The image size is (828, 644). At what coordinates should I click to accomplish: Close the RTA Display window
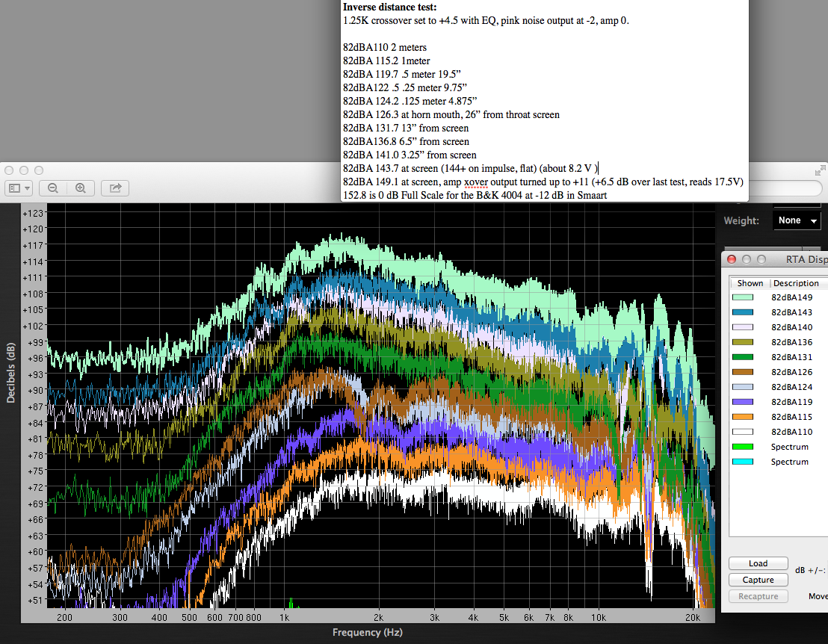tap(732, 259)
